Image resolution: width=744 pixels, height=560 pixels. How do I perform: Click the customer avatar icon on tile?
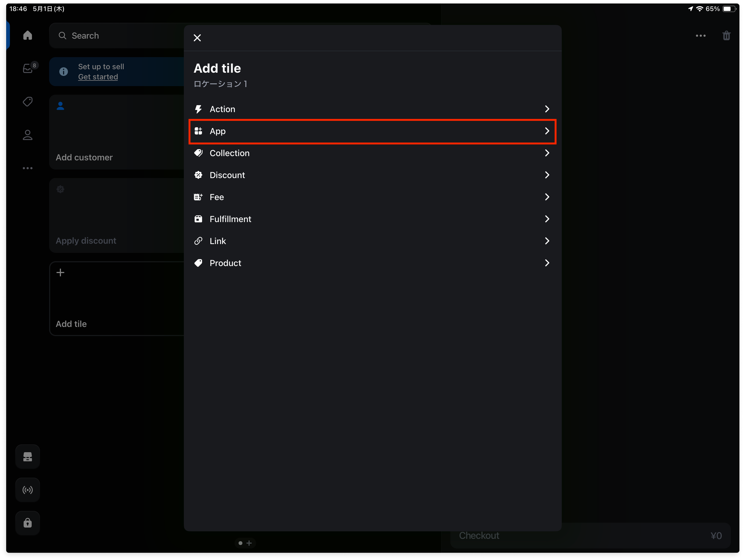pyautogui.click(x=61, y=106)
